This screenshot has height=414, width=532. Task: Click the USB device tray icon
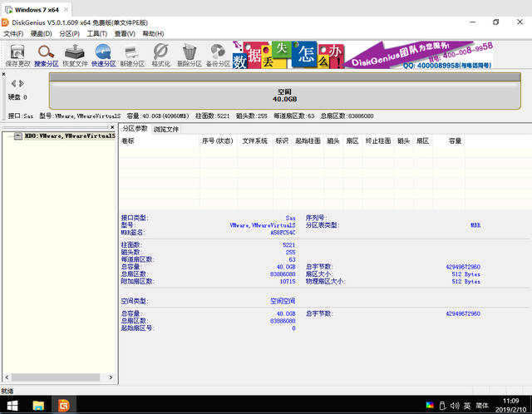442,406
